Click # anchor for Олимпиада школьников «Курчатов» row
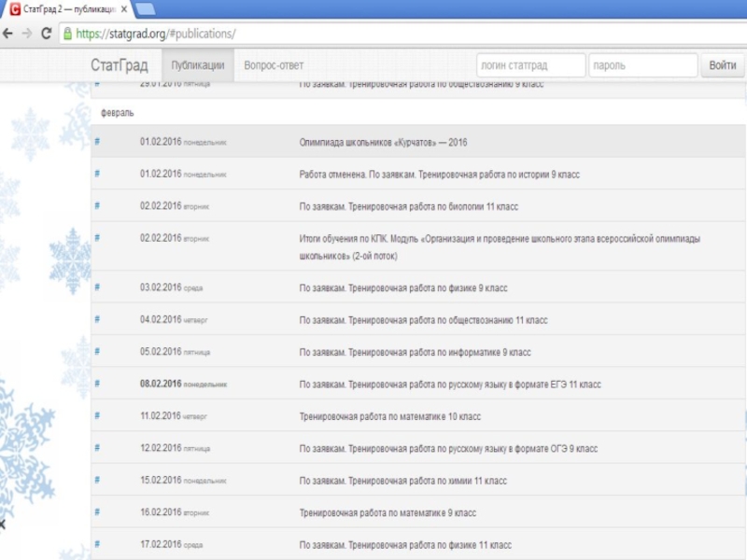The height and width of the screenshot is (560, 747). pos(97,142)
